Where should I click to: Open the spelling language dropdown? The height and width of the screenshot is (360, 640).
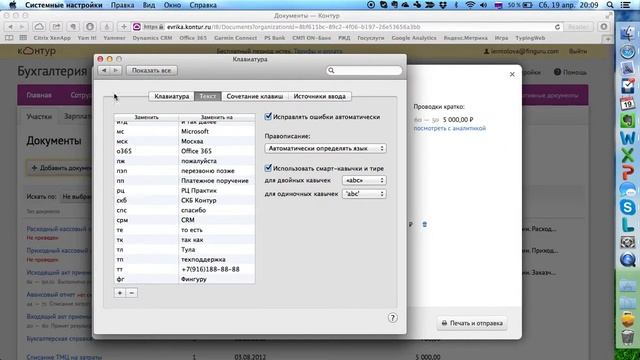tap(325, 149)
